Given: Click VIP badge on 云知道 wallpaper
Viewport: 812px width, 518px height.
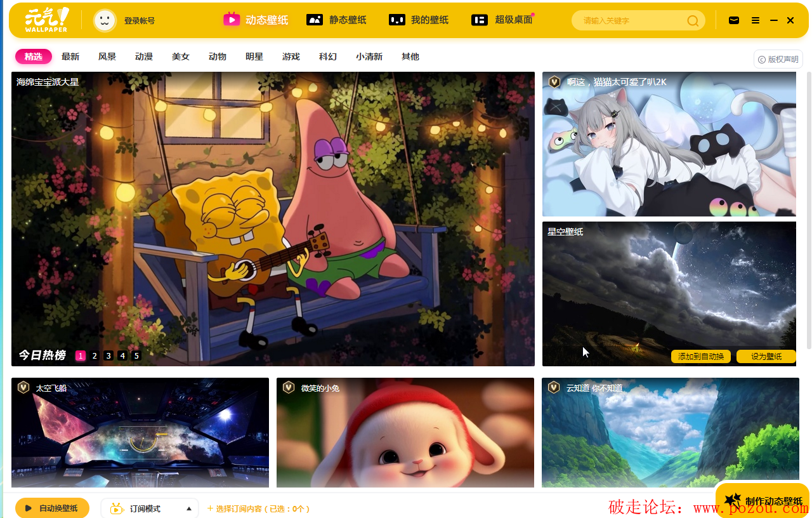Looking at the screenshot, I should [x=554, y=388].
